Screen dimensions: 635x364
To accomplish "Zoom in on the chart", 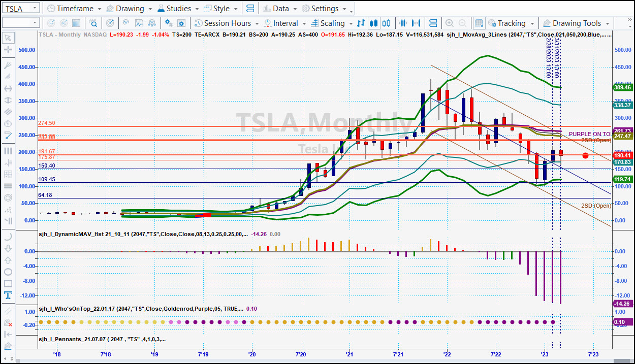I will point(450,23).
